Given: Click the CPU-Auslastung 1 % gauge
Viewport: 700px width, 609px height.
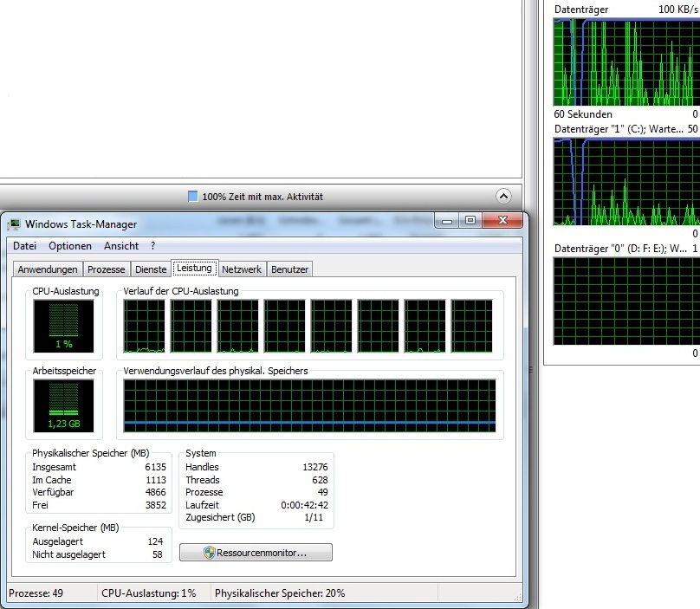Looking at the screenshot, I should [x=63, y=326].
